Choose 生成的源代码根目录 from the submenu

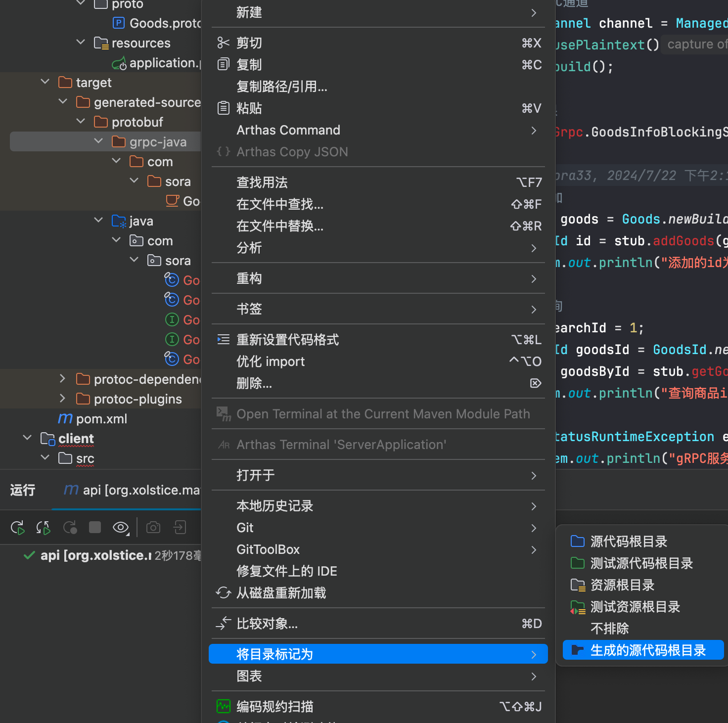[643, 650]
